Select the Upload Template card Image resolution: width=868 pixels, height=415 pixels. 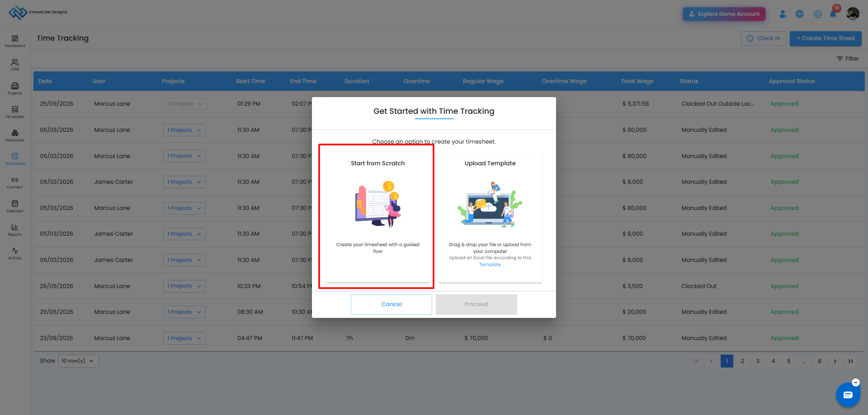pyautogui.click(x=490, y=217)
